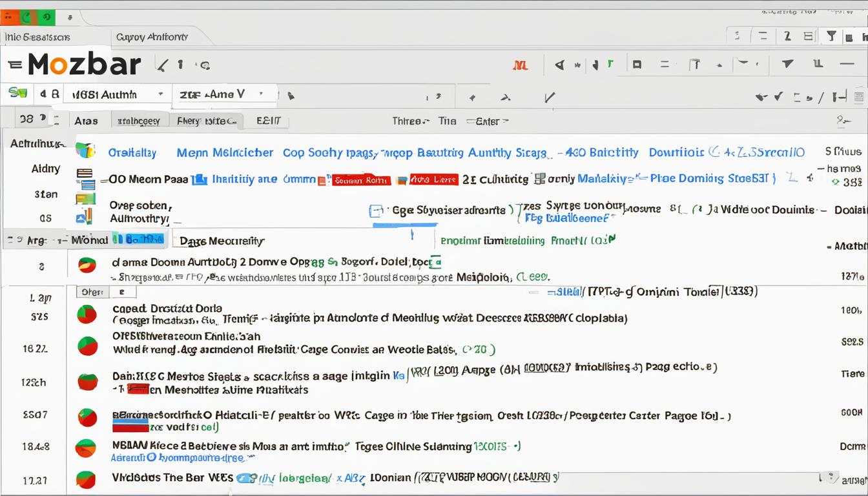Click the colorful pie chart icon next to Oraltalay
Viewport: 868px width, 496px height.
click(84, 150)
